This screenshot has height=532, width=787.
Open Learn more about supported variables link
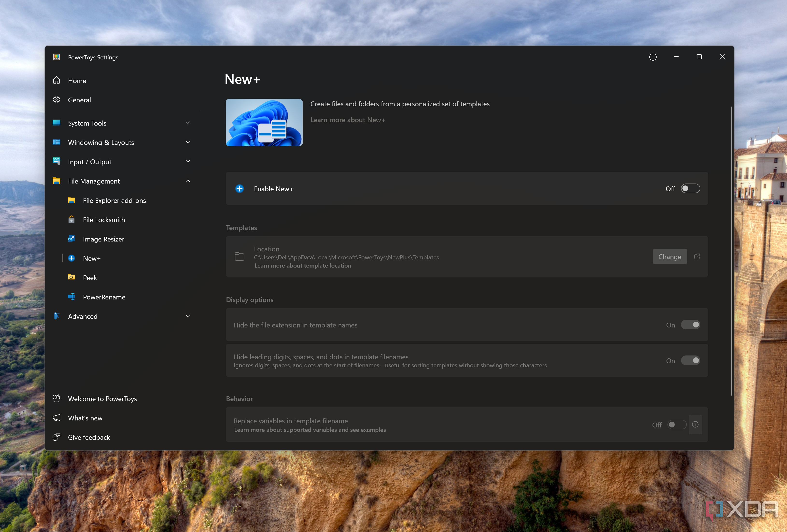(310, 430)
